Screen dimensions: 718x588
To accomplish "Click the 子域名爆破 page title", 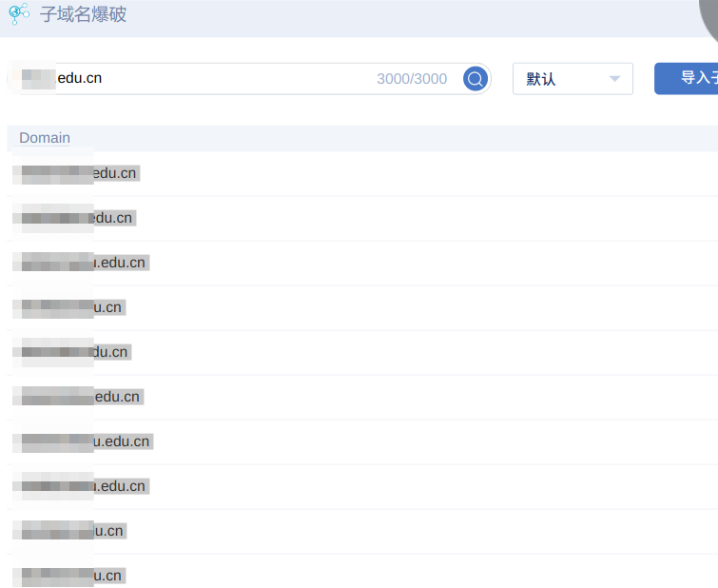I will (83, 14).
